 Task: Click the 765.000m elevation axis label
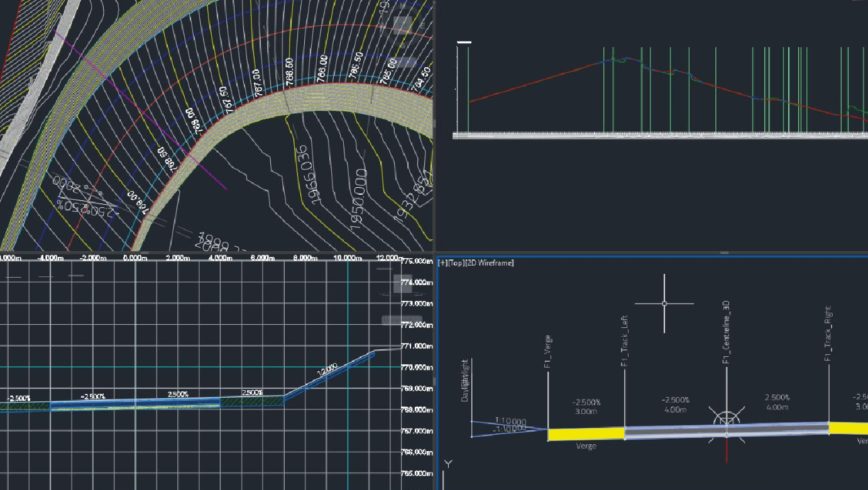point(417,474)
